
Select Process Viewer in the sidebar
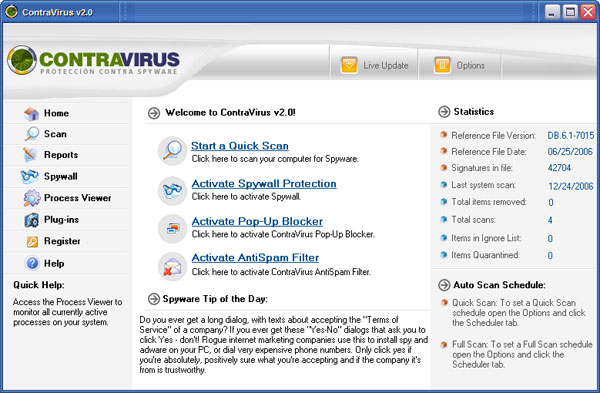click(x=77, y=198)
